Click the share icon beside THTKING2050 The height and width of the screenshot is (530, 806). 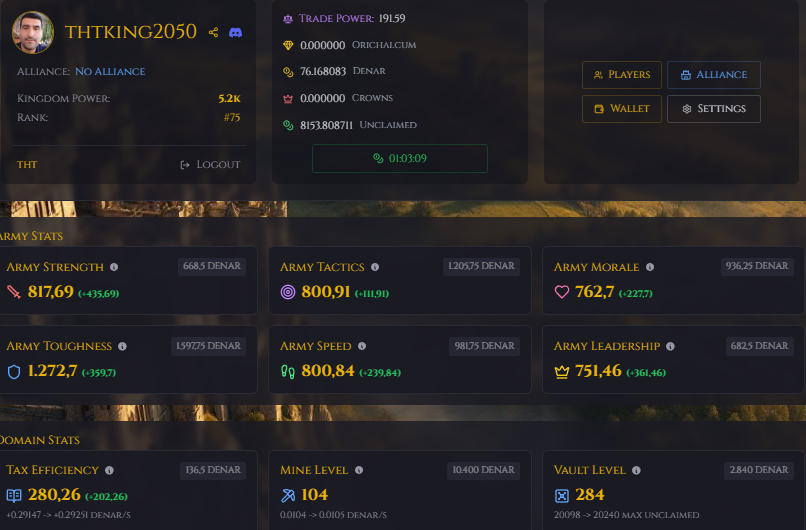click(213, 32)
